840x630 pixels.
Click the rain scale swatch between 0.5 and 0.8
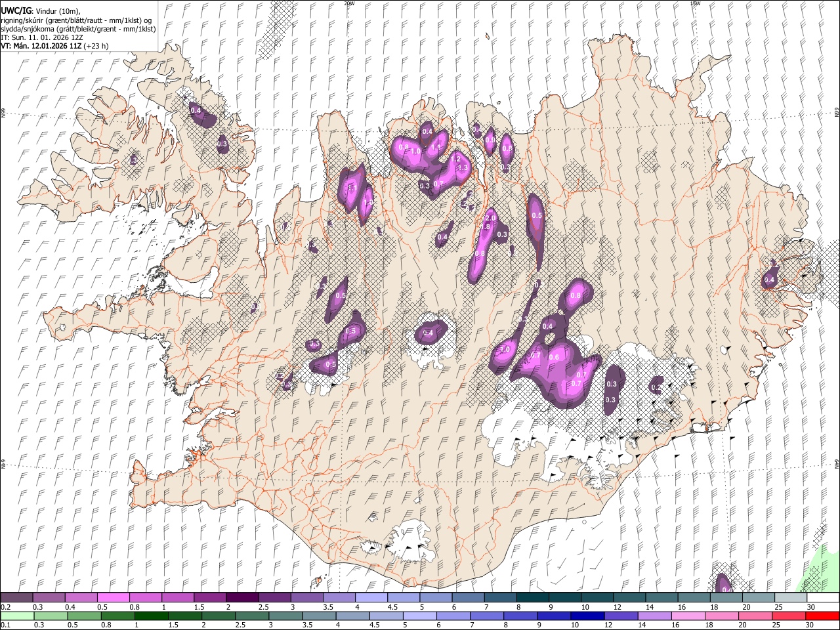click(84, 616)
